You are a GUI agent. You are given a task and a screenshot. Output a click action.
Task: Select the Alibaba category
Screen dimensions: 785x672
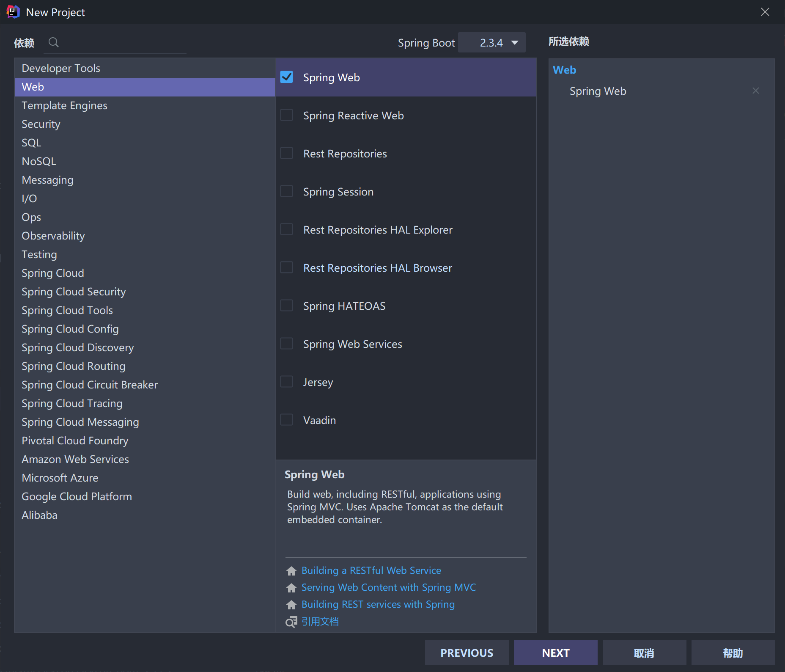point(145,515)
